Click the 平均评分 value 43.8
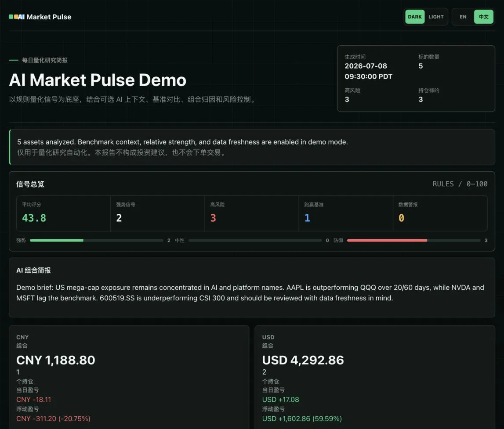Screen dimensions: 504x429 point(34,218)
